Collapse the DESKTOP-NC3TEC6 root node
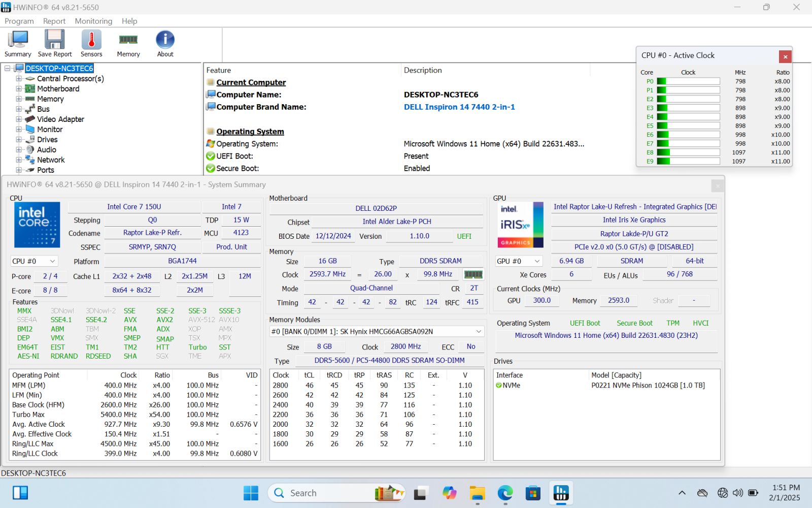 tap(8, 69)
